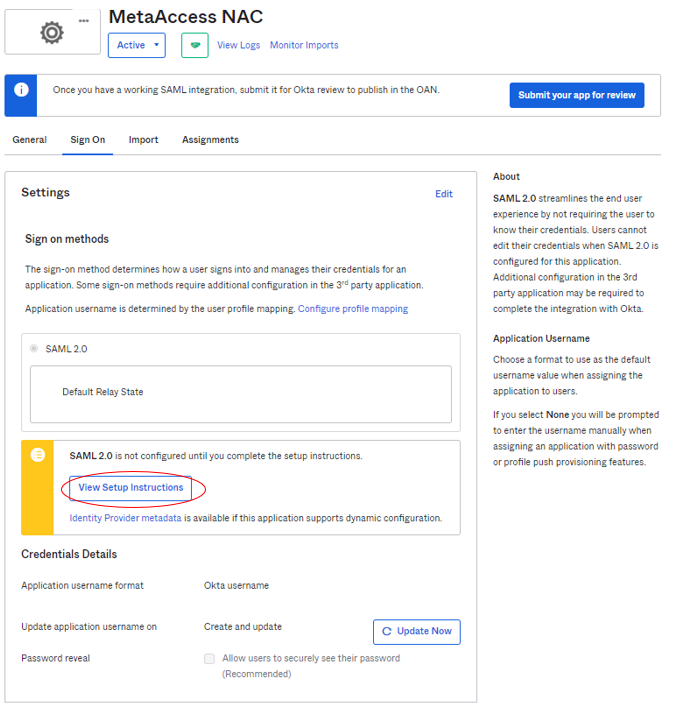Click the Sign on methods heading
This screenshot has height=722, width=680.
(67, 239)
